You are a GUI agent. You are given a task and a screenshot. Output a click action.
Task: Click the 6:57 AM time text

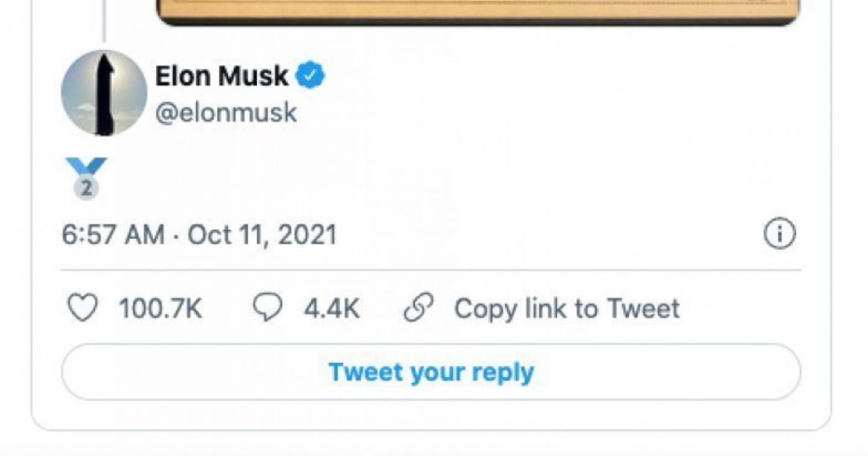coord(113,234)
